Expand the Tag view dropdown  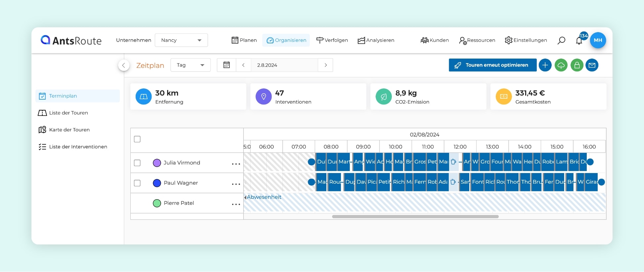190,65
